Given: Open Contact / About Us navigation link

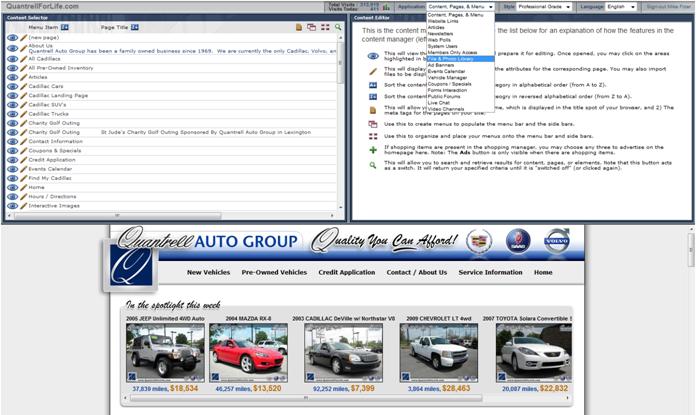Looking at the screenshot, I should point(417,272).
